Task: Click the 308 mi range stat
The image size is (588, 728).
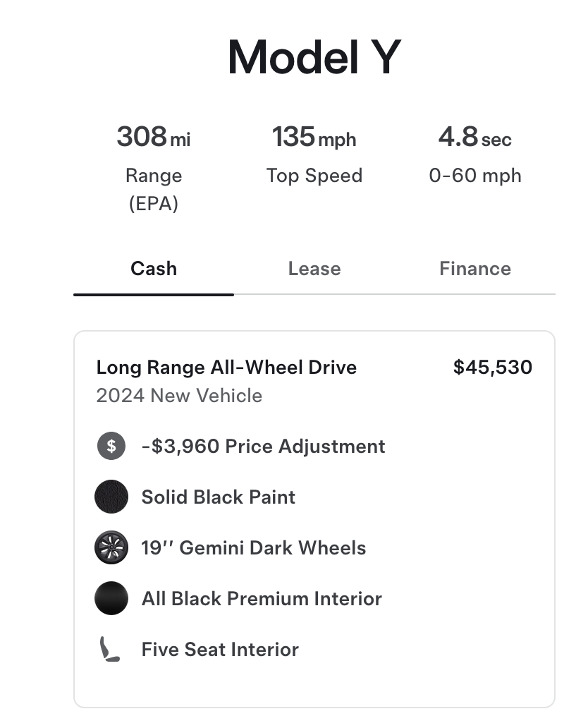Action: coord(154,137)
